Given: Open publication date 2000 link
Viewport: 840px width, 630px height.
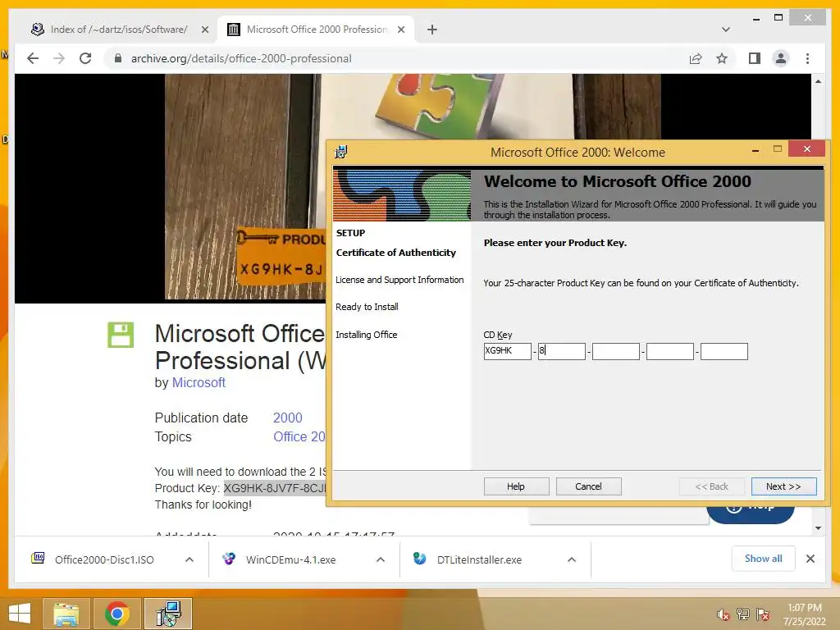Looking at the screenshot, I should pos(288,418).
